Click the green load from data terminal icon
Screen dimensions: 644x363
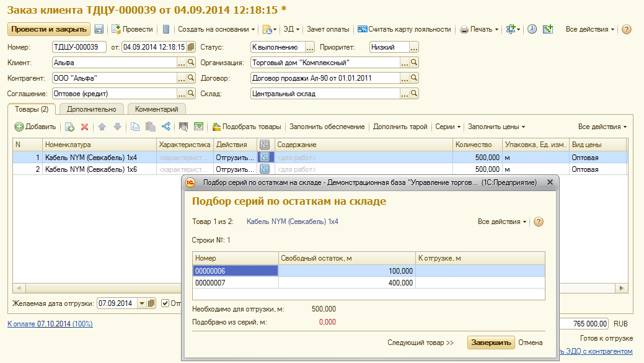[199, 127]
